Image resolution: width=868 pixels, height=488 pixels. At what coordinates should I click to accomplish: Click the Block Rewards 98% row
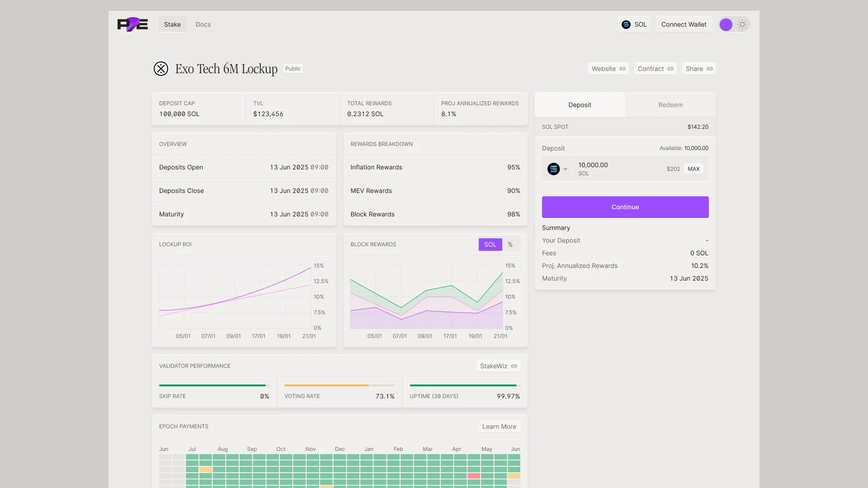(x=435, y=214)
